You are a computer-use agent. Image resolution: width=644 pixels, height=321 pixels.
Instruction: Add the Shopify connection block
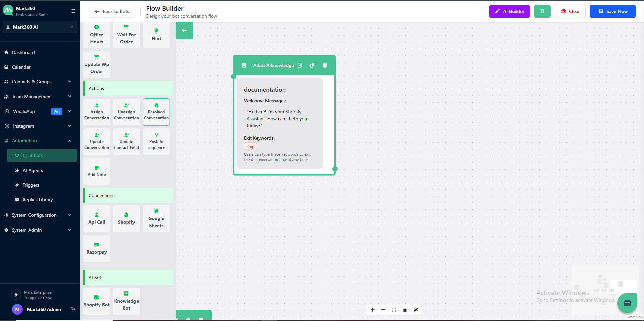pos(126,219)
